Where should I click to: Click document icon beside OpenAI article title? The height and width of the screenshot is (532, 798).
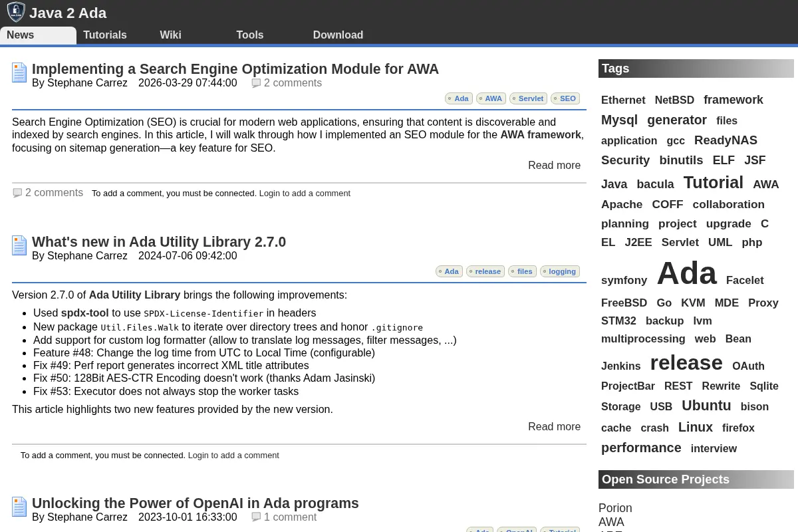point(19,507)
